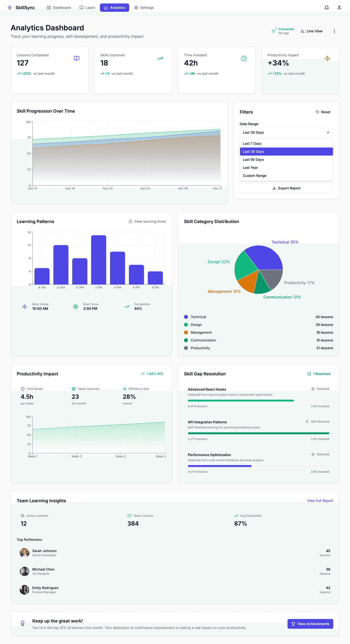Click the Export Report button
This screenshot has height=644, width=350.
tap(286, 188)
